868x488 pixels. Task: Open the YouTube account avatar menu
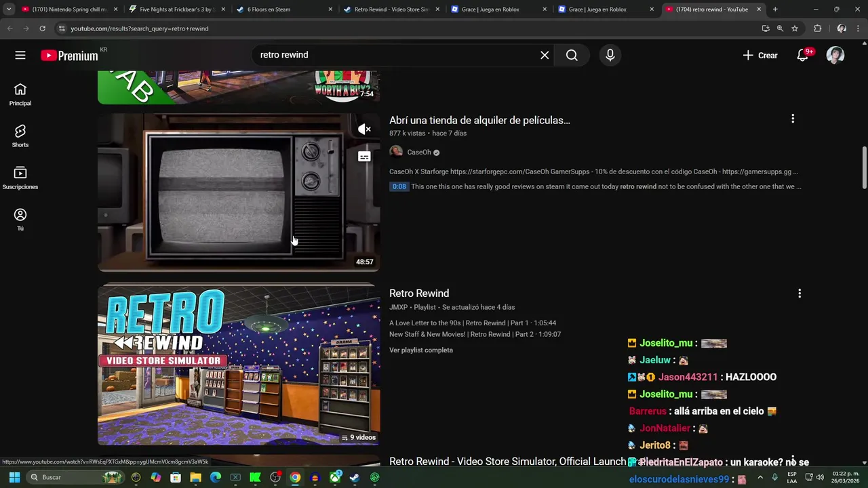coord(835,55)
